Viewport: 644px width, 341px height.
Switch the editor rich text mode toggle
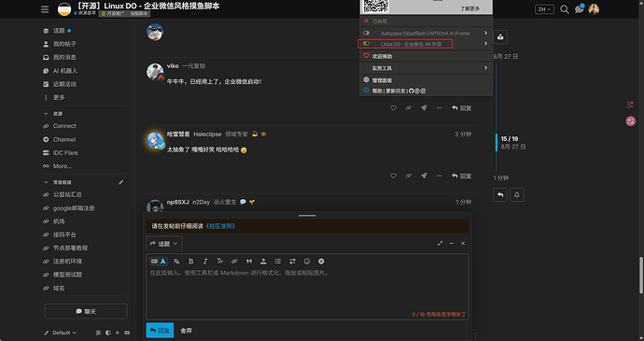coord(159,262)
